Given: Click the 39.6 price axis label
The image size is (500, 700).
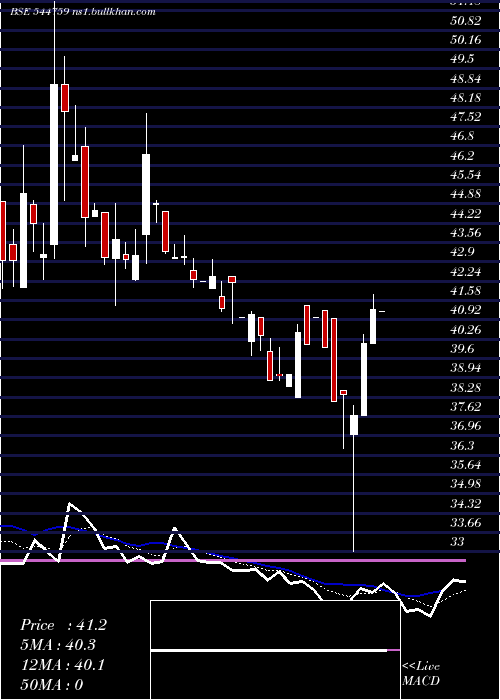Looking at the screenshot, I should click(x=462, y=349).
